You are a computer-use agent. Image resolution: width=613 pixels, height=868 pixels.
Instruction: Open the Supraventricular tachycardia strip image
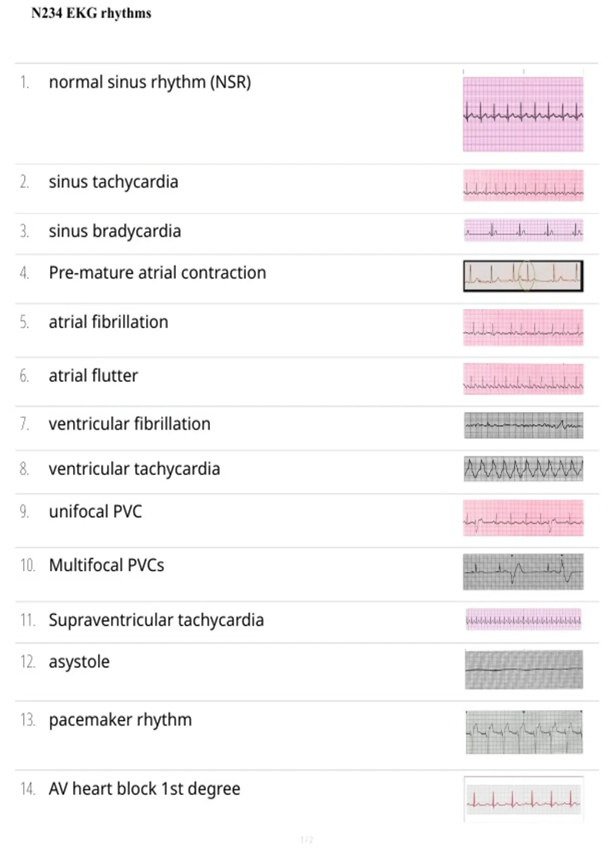point(523,619)
